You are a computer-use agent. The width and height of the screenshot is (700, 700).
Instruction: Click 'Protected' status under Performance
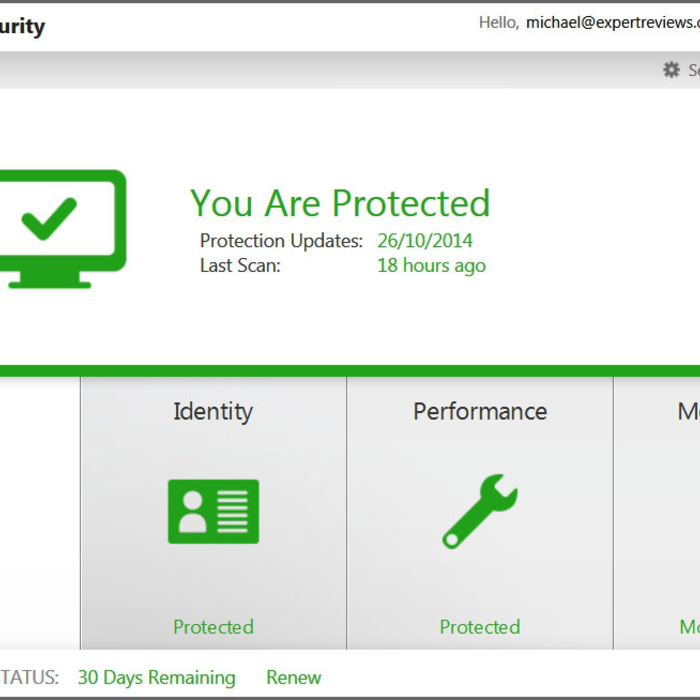(x=480, y=627)
